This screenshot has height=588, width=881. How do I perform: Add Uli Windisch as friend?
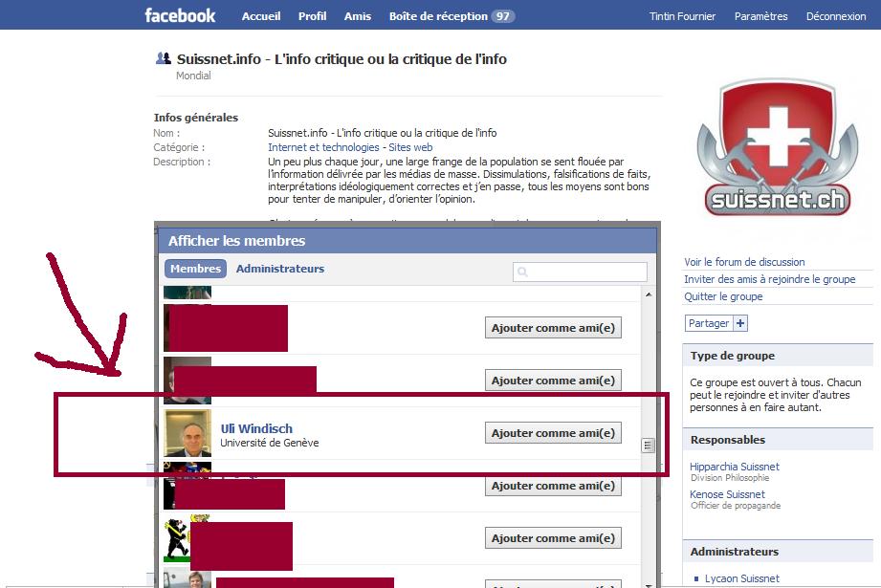point(553,433)
